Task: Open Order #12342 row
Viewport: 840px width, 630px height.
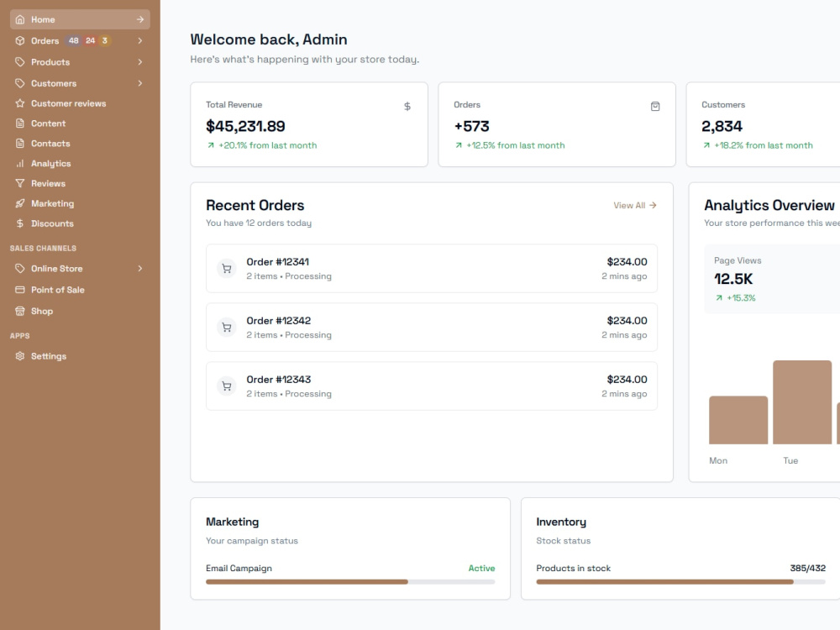Action: tap(432, 328)
